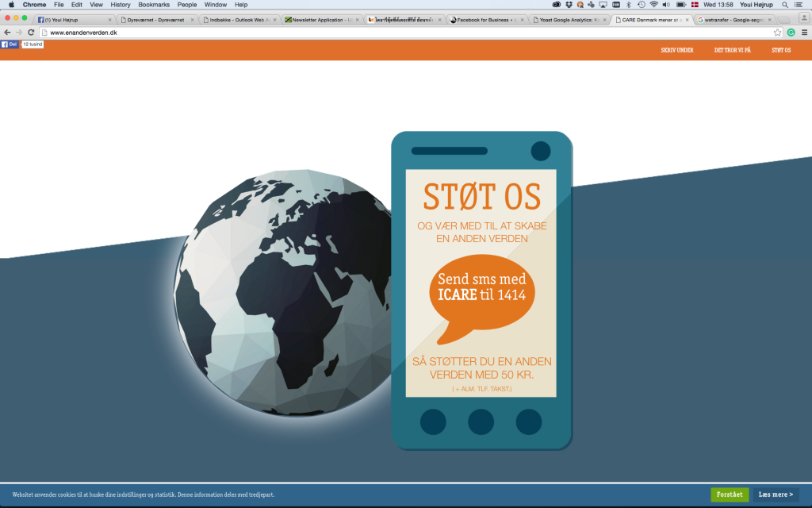Open the Danish flag input source menu
The width and height of the screenshot is (812, 508).
tap(695, 5)
